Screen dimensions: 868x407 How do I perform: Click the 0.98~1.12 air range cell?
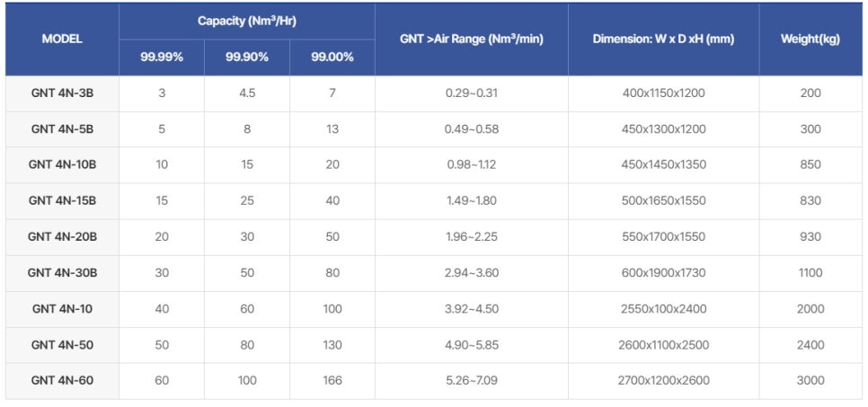[x=471, y=165]
